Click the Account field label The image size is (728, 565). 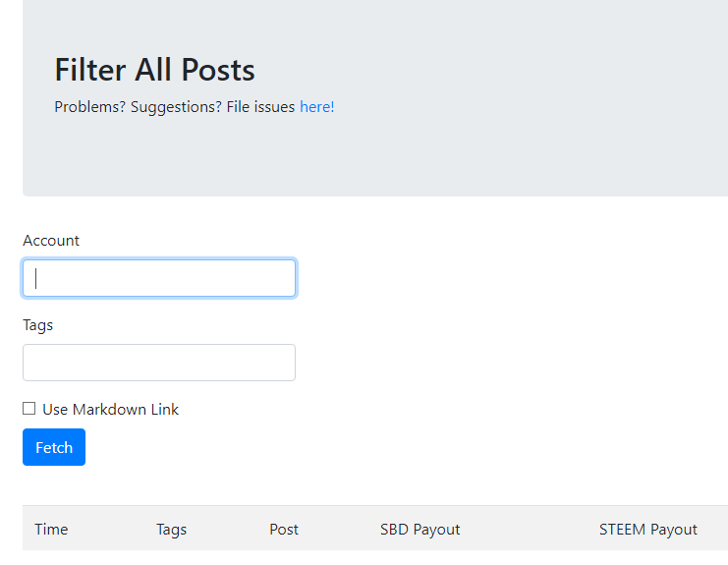pos(51,241)
